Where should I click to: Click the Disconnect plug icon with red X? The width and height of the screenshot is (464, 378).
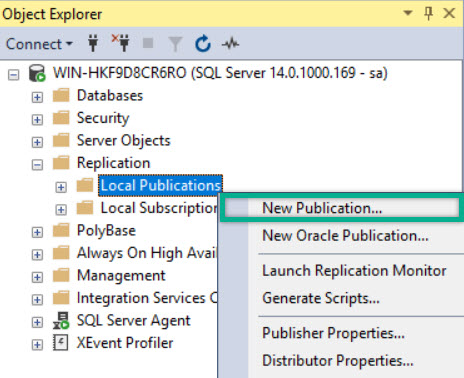(121, 43)
